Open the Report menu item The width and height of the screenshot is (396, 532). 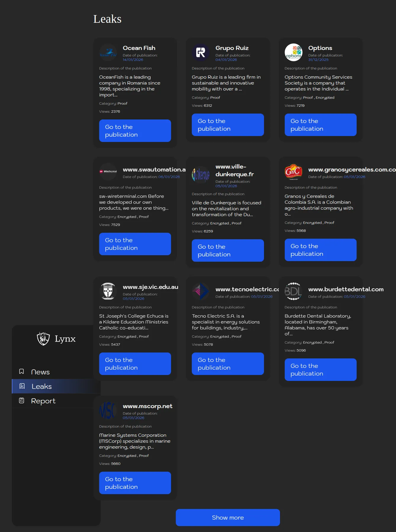(x=43, y=401)
